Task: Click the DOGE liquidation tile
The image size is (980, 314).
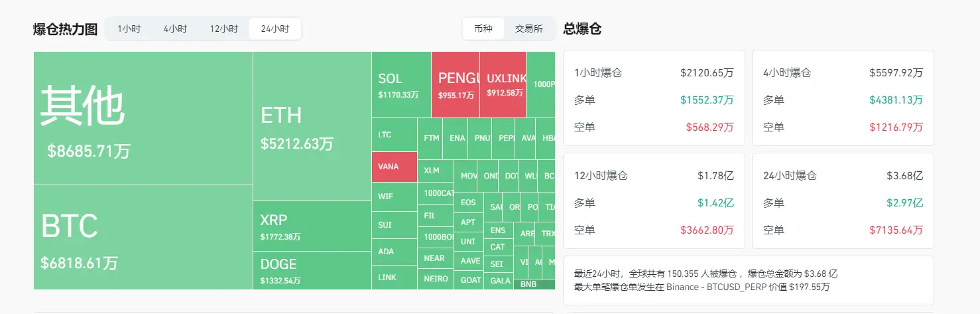Action: click(312, 270)
